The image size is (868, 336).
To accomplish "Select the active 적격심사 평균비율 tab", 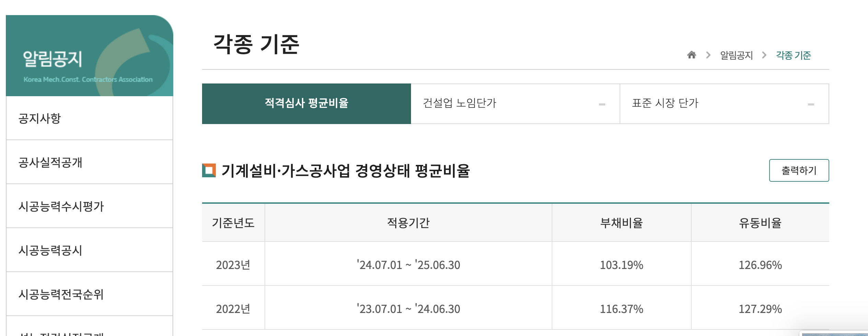I will point(305,104).
